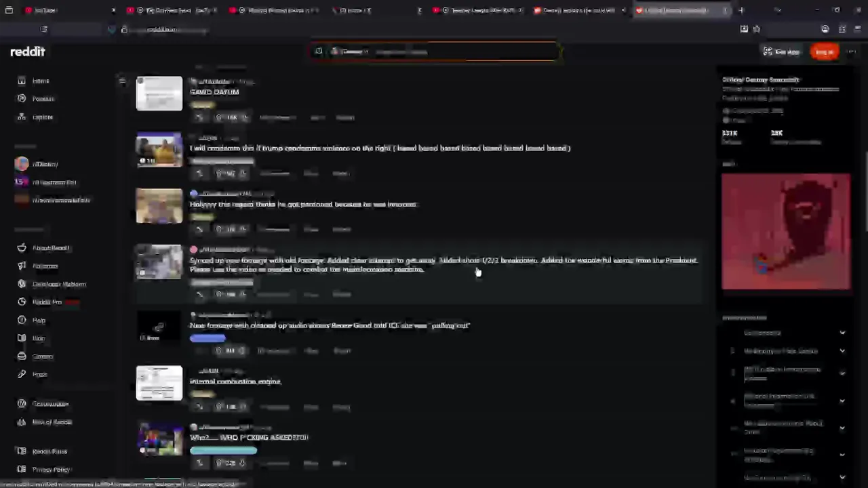Expand the second community rule chevron
Viewport: 868px width, 488px height.
842,351
